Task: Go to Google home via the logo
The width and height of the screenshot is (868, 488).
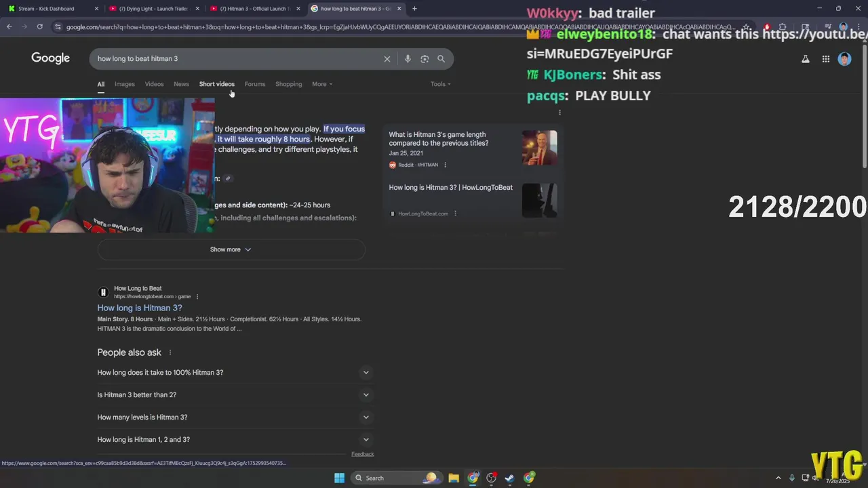Action: [x=51, y=58]
